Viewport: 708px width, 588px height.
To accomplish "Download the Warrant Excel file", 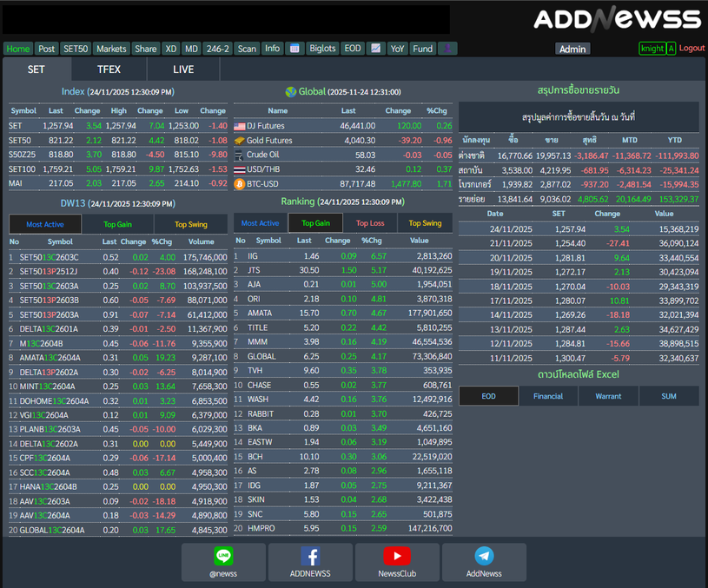I will (x=608, y=396).
